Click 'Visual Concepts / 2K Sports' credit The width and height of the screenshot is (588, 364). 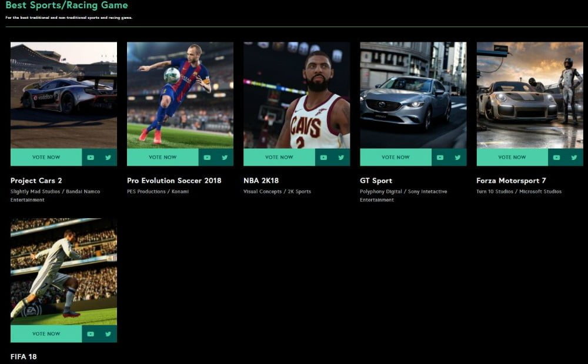pos(277,192)
